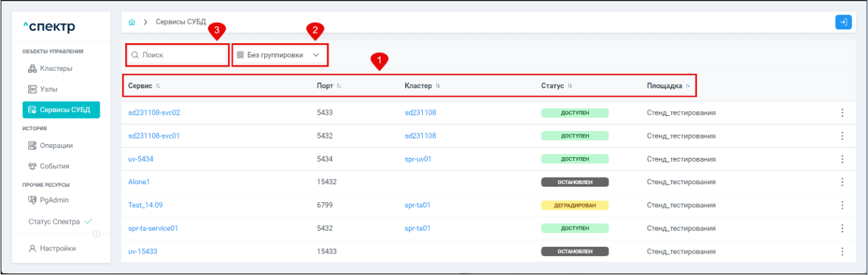Open Кластеры in sidebar
Viewport: 868px width, 275px height.
pyautogui.click(x=56, y=68)
